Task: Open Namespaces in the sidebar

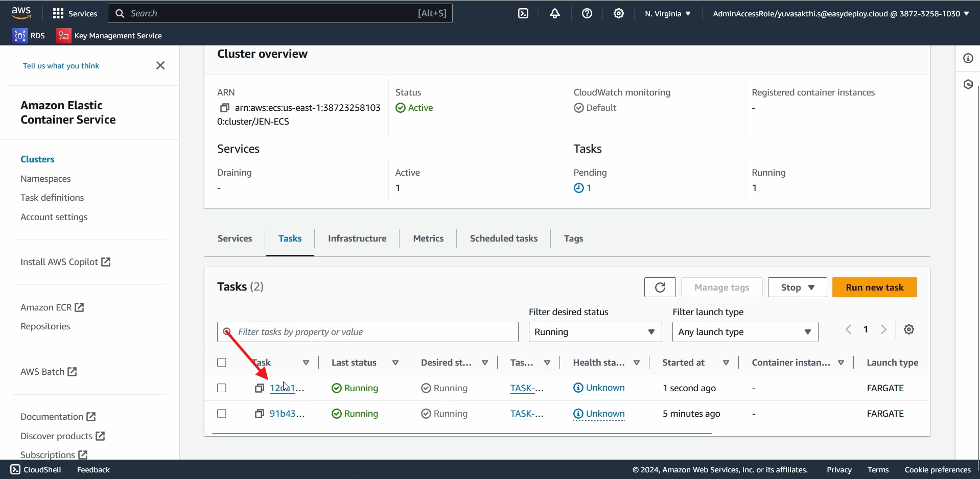Action: [45, 179]
